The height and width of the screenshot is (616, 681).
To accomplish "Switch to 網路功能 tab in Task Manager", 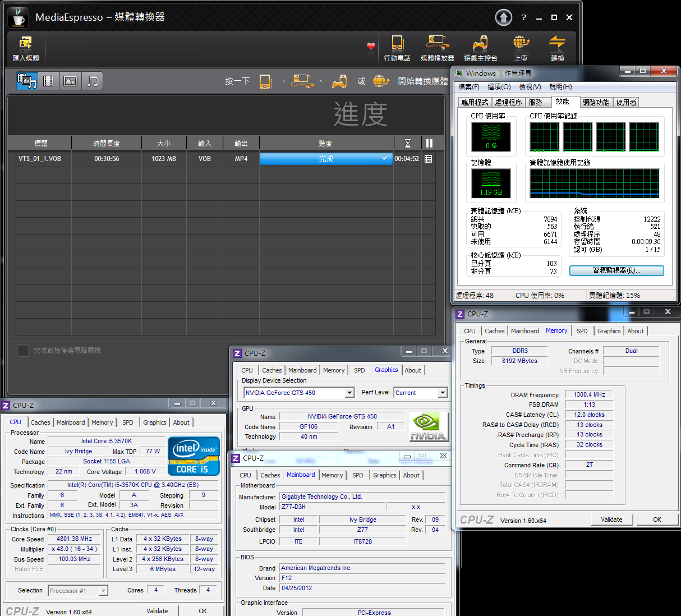I will 596,102.
